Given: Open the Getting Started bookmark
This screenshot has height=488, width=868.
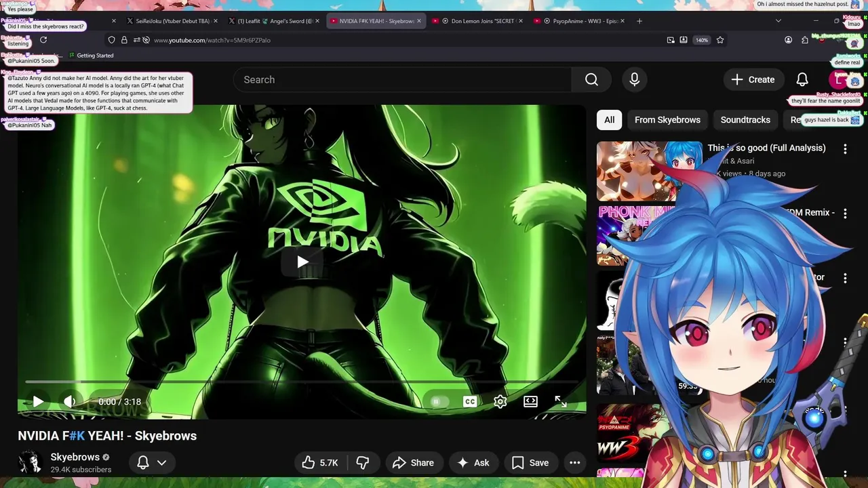Looking at the screenshot, I should [x=91, y=56].
